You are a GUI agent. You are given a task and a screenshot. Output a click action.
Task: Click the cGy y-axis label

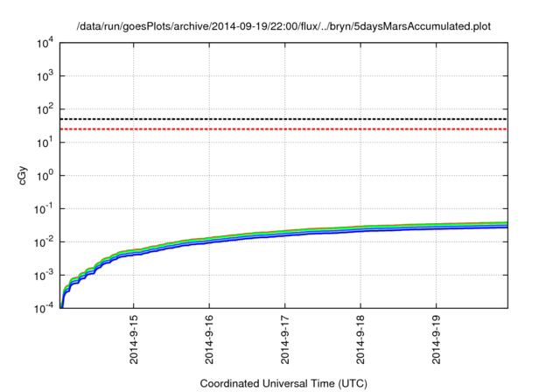(x=22, y=176)
